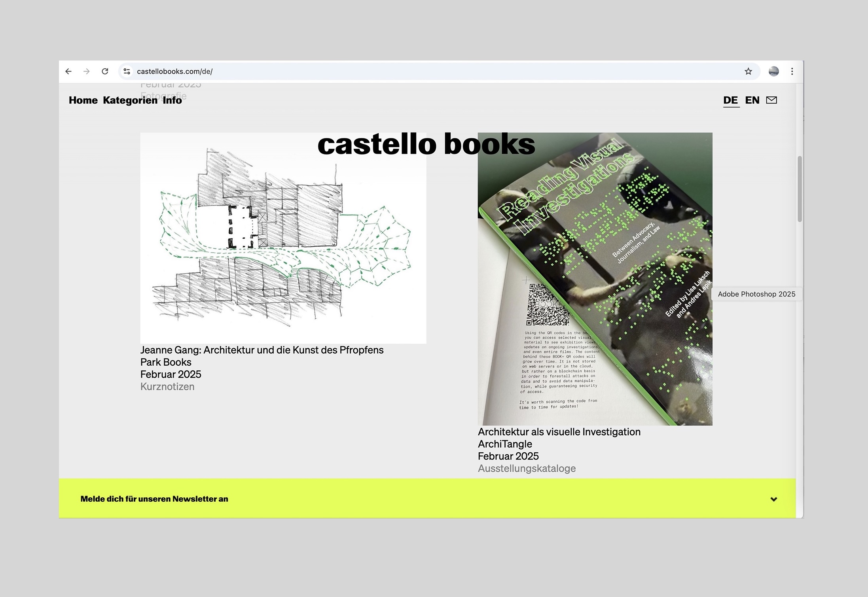Open the browser profile avatar
The width and height of the screenshot is (868, 597).
pyautogui.click(x=773, y=71)
